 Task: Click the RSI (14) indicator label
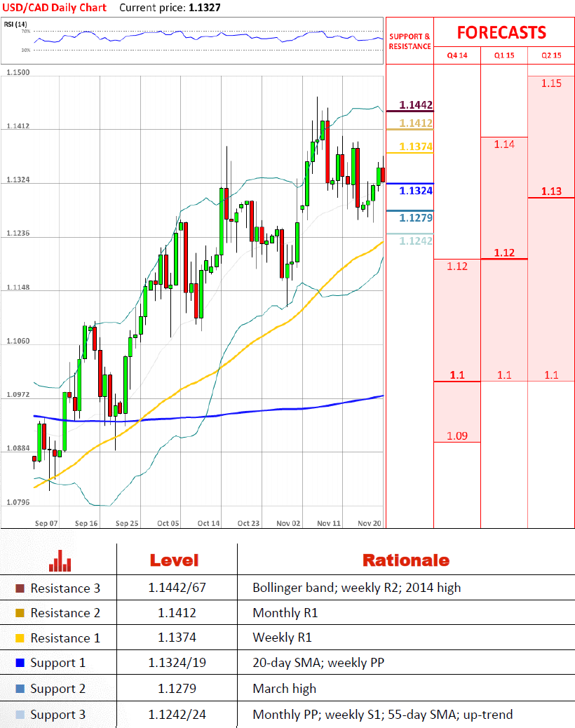(15, 24)
